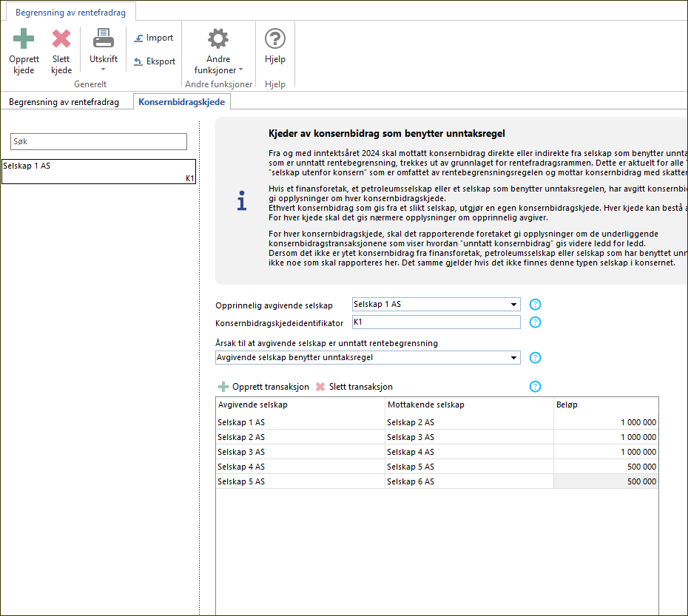688x616 pixels.
Task: Click the green plus Opprett kjede icon
Action: (24, 38)
